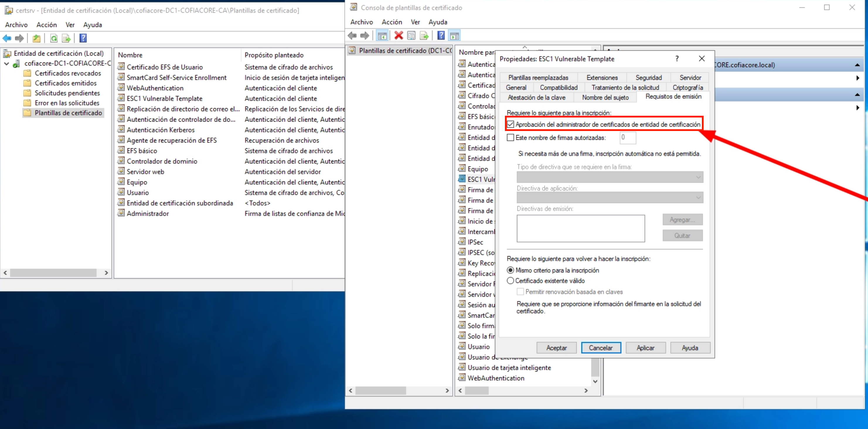This screenshot has height=429, width=868.
Task: Click the Directivas de emisión list box
Action: 581,229
